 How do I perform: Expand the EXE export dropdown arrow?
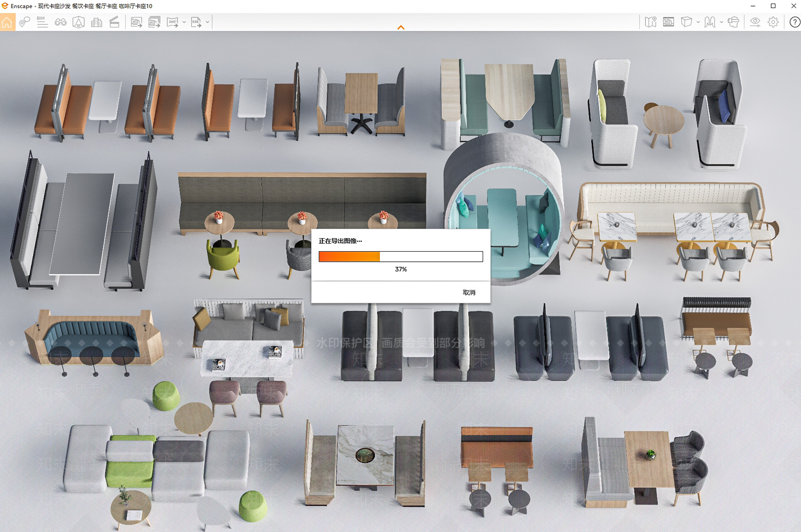click(207, 22)
